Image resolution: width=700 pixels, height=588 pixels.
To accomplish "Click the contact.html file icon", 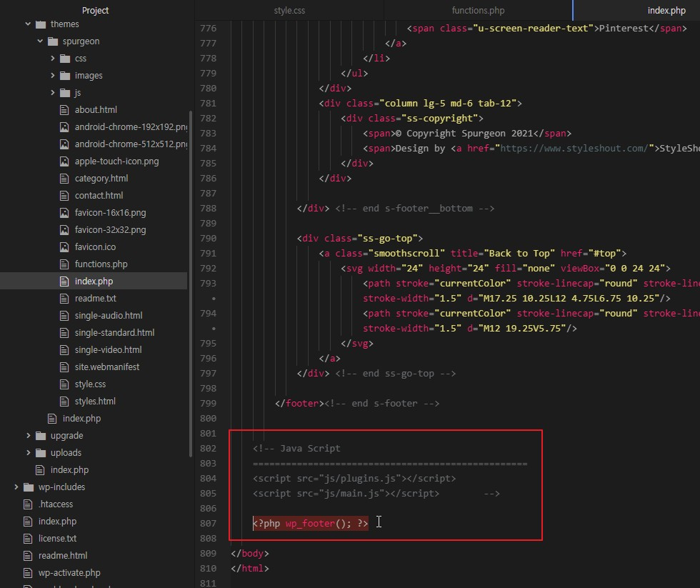I will [64, 196].
